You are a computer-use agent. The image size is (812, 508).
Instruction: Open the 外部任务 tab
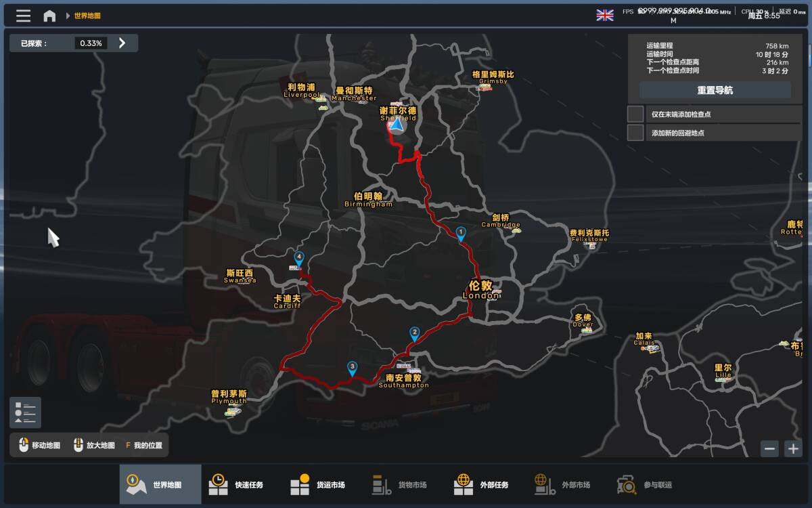(x=480, y=485)
